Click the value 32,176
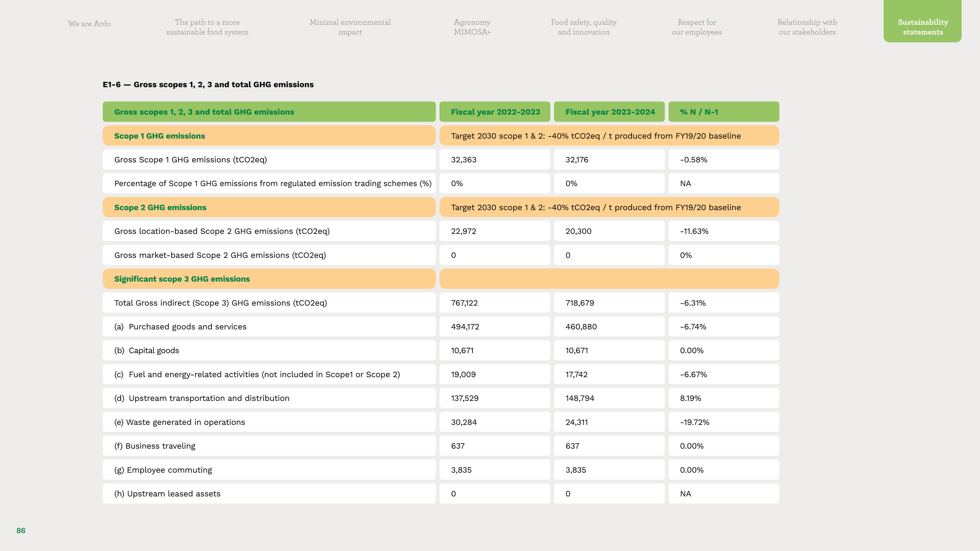The height and width of the screenshot is (551, 980). (x=577, y=160)
